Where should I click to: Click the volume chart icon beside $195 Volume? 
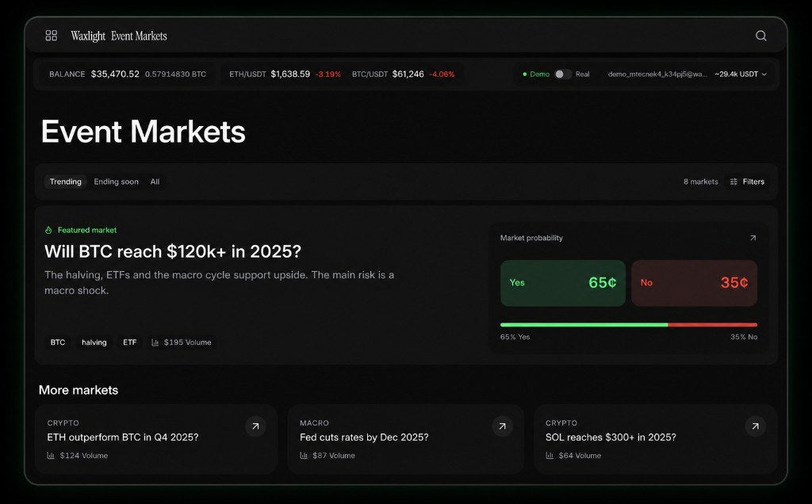coord(155,342)
